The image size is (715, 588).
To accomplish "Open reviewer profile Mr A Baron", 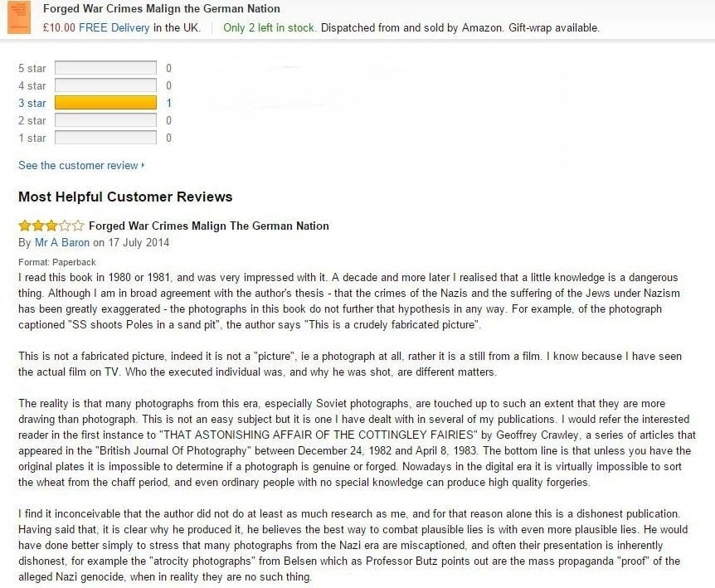I will 62,242.
